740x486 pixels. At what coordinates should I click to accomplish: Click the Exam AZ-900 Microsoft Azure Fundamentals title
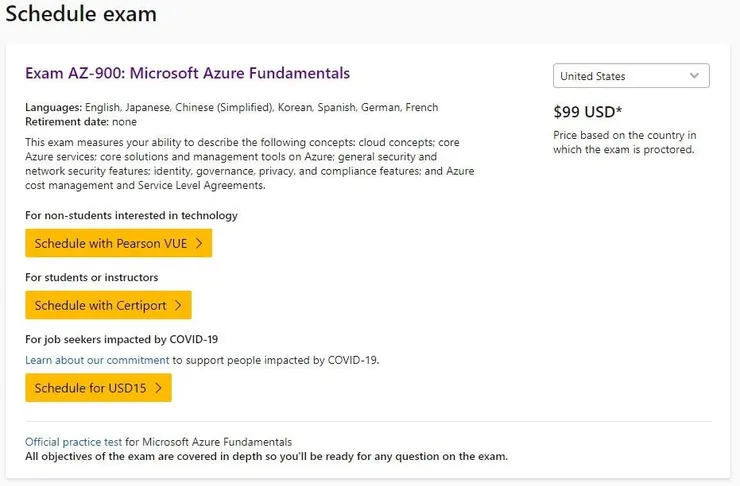187,73
